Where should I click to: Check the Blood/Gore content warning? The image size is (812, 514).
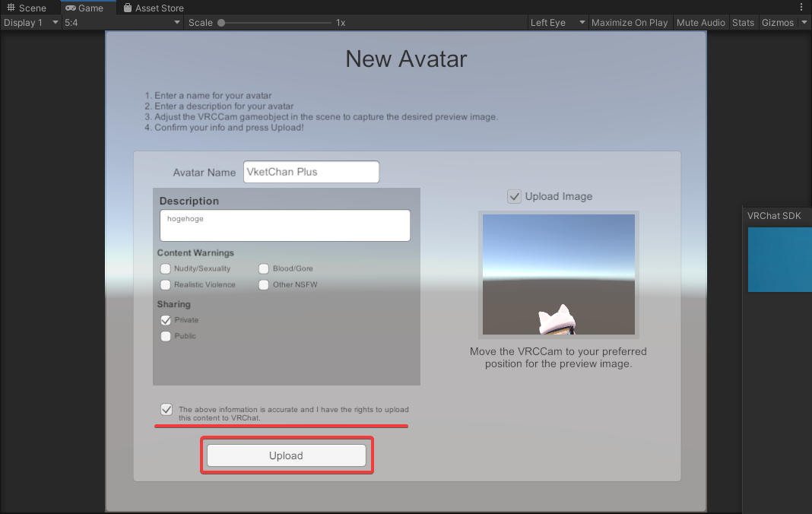click(x=264, y=268)
